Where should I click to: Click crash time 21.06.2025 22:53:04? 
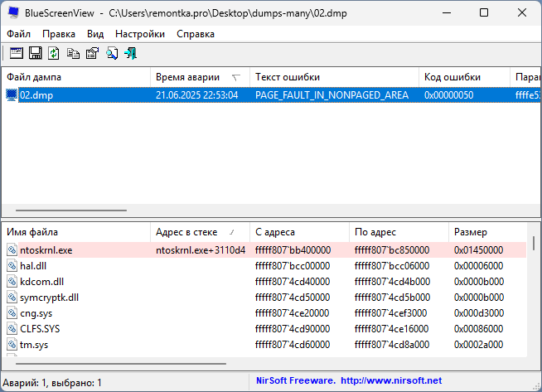click(x=196, y=95)
